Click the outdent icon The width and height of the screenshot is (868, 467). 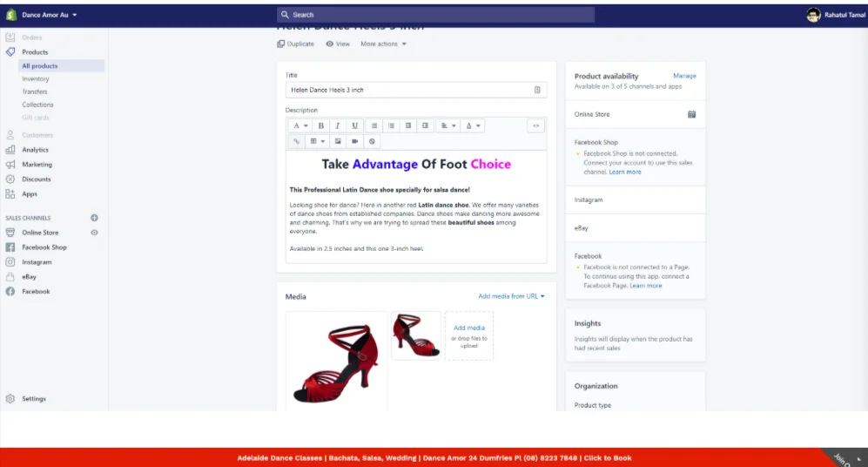(x=408, y=125)
